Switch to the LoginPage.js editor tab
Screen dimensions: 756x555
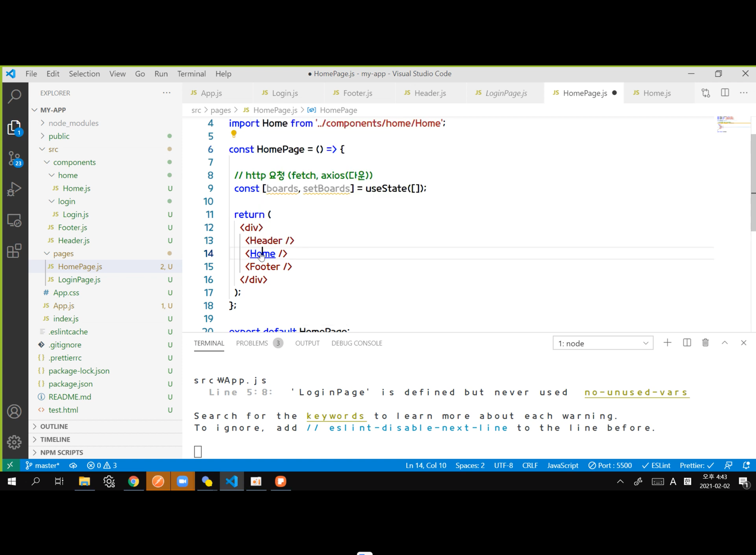(x=506, y=93)
